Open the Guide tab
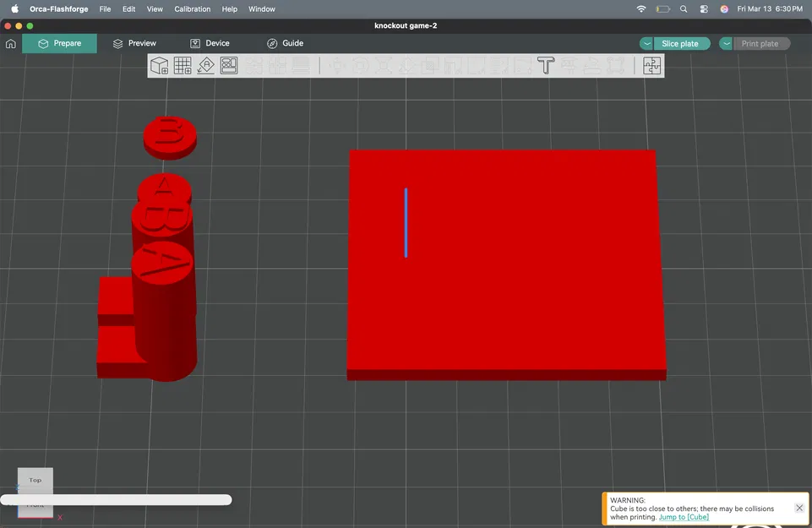Viewport: 812px width, 528px height. point(286,43)
